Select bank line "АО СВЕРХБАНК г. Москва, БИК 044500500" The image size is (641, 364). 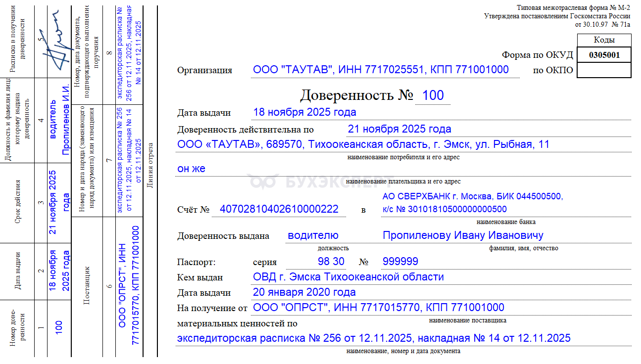click(473, 196)
